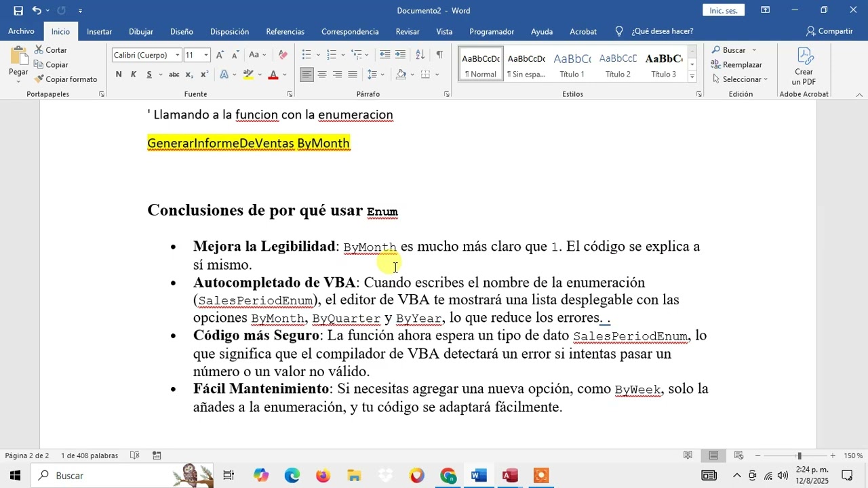
Task: Increase font size with the grow icon
Action: pyautogui.click(x=220, y=55)
